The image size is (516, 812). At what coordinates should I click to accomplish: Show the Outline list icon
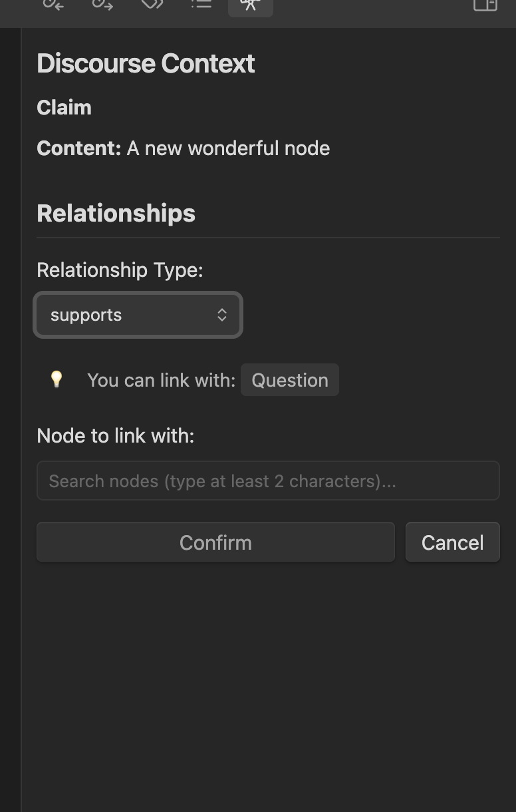(x=201, y=4)
